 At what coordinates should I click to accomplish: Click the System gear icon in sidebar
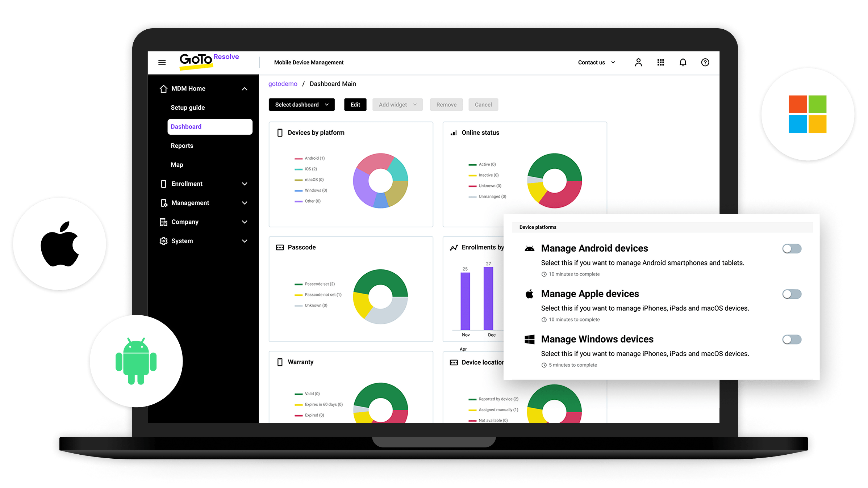coord(163,241)
